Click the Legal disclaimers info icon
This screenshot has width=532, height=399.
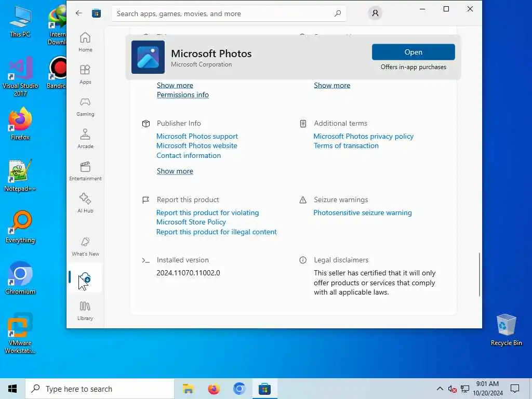303,260
